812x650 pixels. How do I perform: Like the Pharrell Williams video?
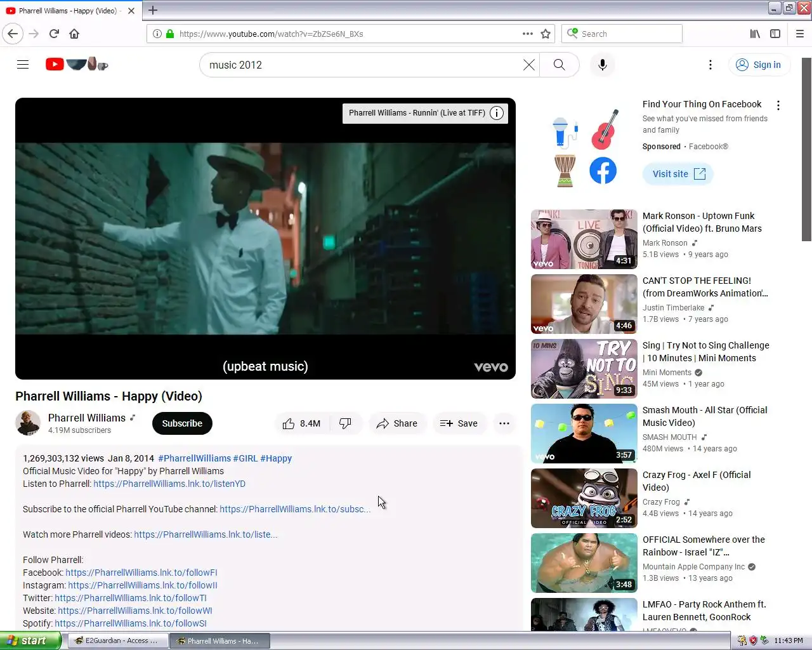tap(302, 423)
